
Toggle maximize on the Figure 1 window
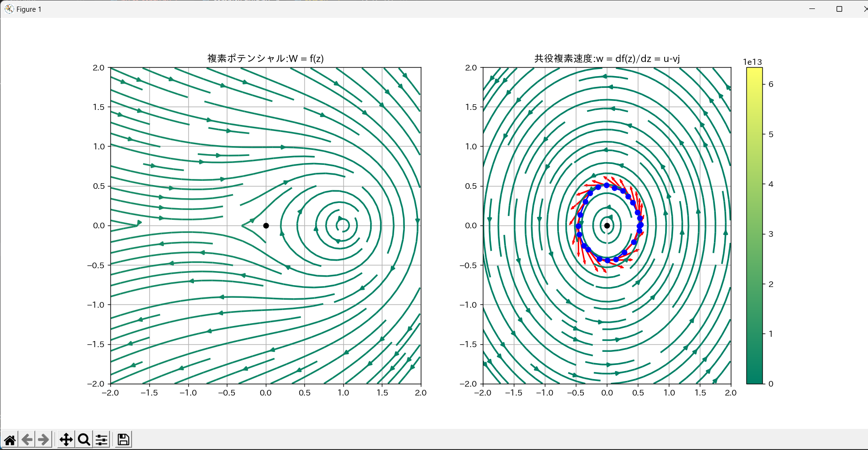click(839, 8)
